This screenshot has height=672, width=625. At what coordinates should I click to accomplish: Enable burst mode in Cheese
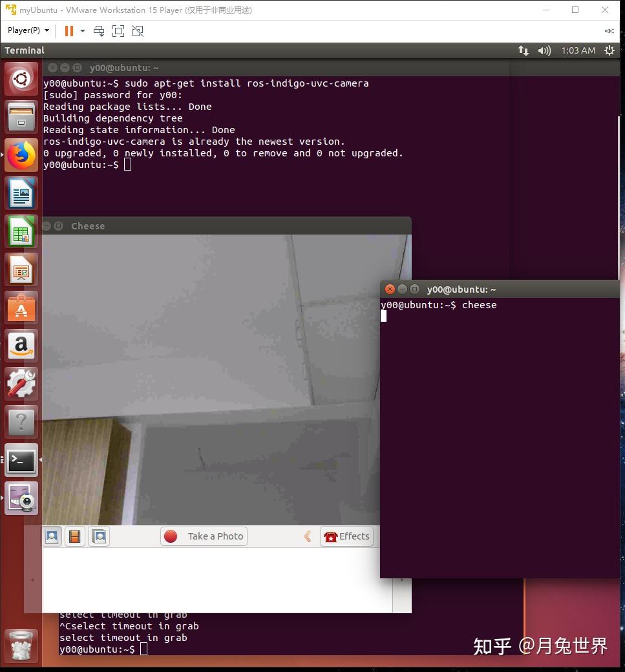tap(98, 536)
